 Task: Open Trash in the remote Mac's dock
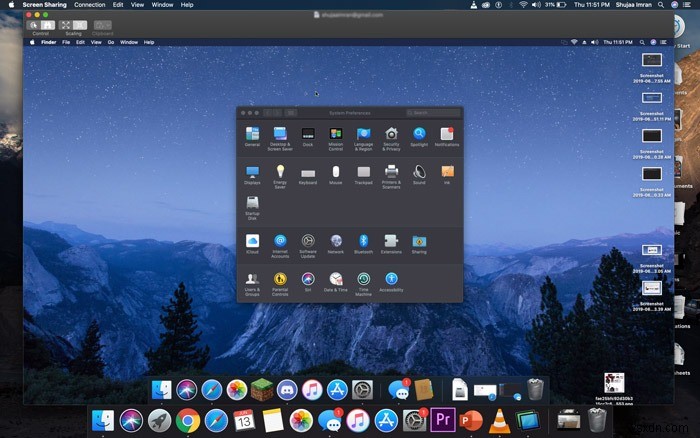click(x=535, y=389)
